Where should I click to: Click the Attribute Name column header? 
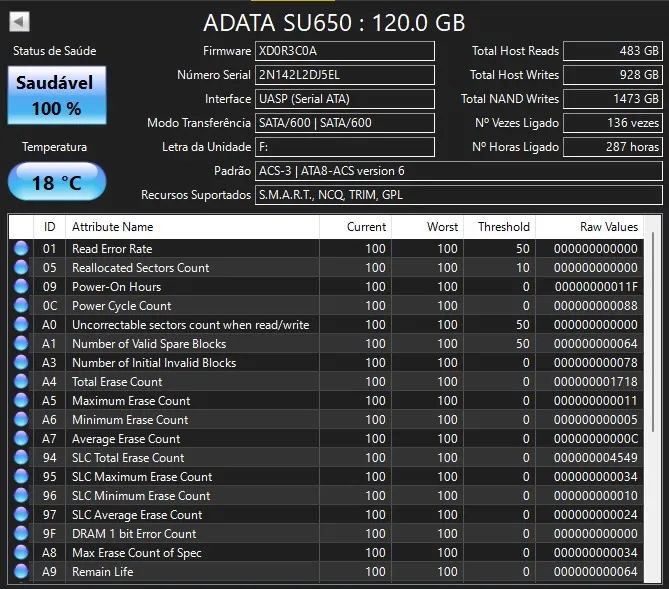(192, 227)
